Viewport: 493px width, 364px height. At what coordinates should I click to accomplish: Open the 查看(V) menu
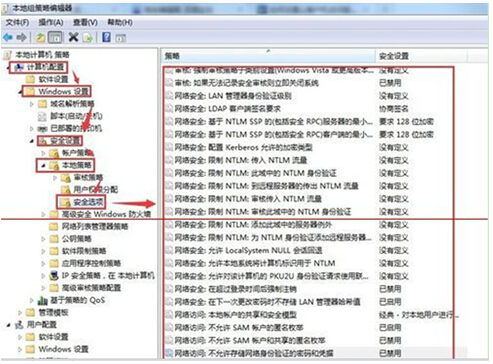[x=85, y=22]
